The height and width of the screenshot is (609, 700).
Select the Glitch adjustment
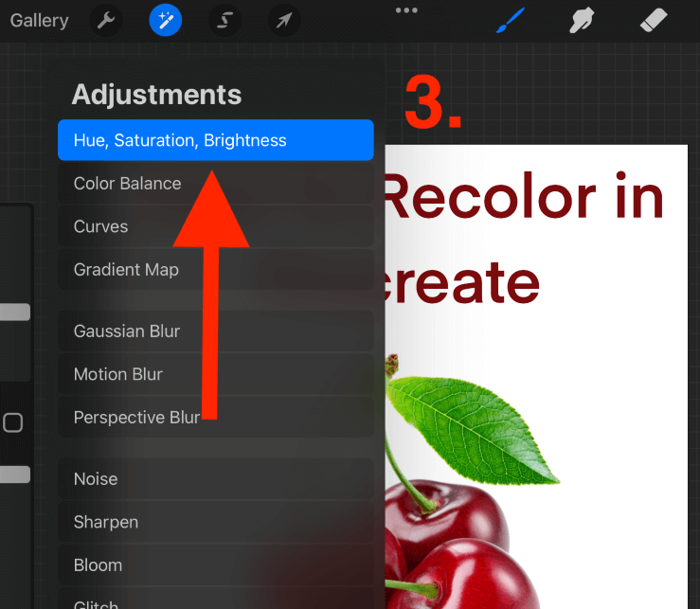click(216, 600)
